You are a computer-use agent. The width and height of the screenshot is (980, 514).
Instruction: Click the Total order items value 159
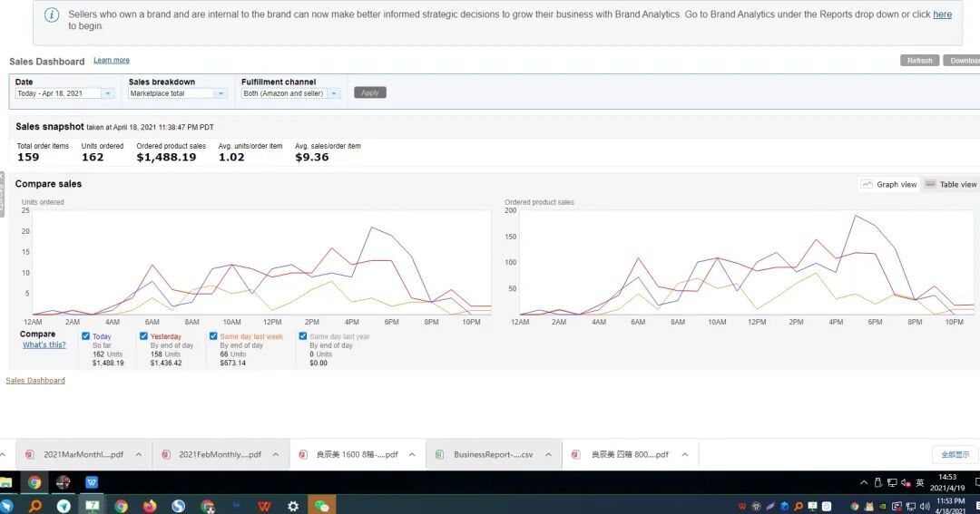pos(28,158)
